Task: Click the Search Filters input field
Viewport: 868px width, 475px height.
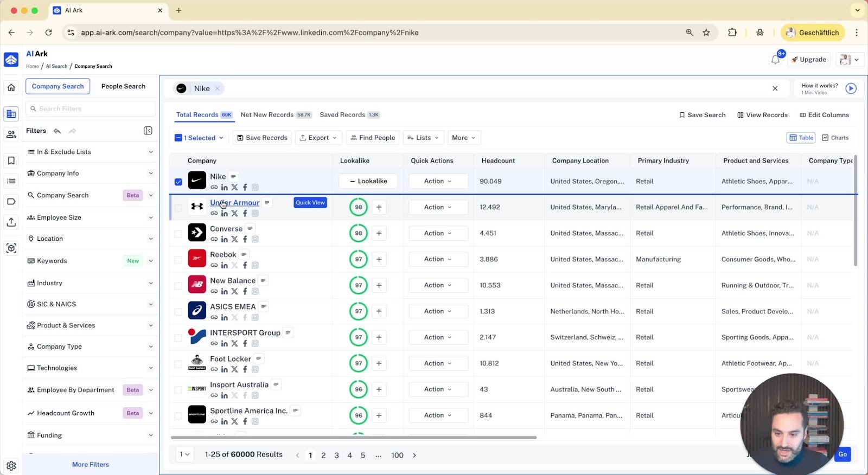Action: click(91, 109)
